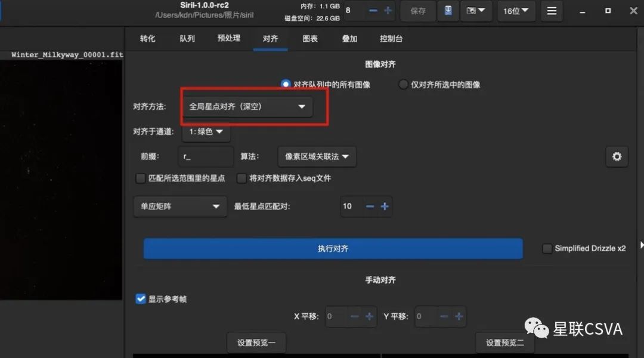Screen dimensions: 644x358
Task: Decrease the thread count with minus
Action: (373, 11)
